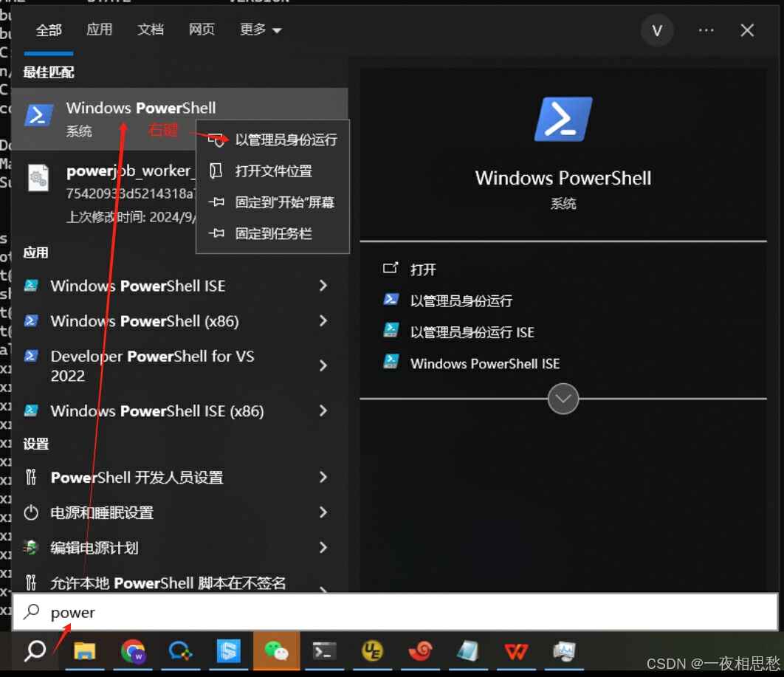
Task: Click the PowerShell 开发人员设置 tools icon
Action: (x=31, y=478)
